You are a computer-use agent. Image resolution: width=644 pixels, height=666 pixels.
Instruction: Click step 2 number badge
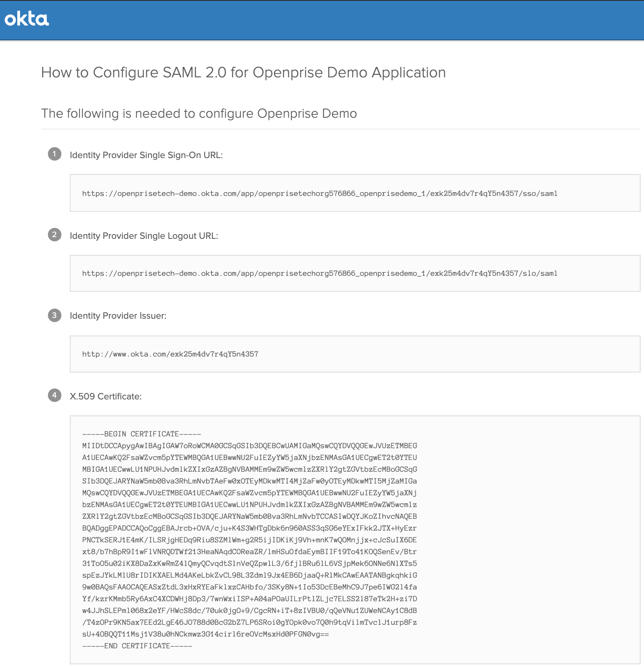[55, 235]
